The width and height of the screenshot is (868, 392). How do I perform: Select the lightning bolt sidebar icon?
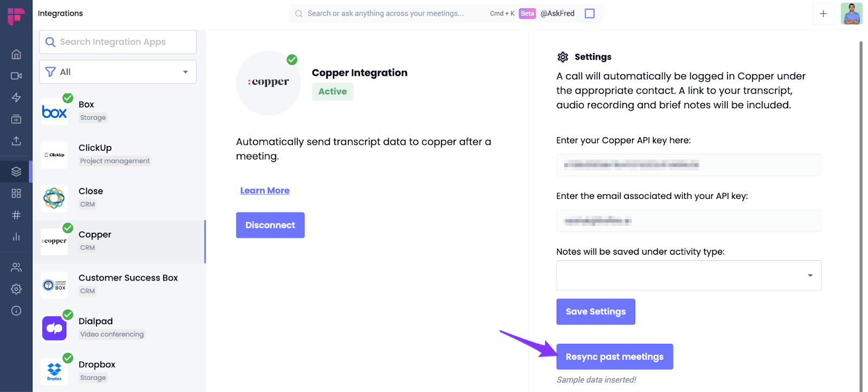[16, 98]
